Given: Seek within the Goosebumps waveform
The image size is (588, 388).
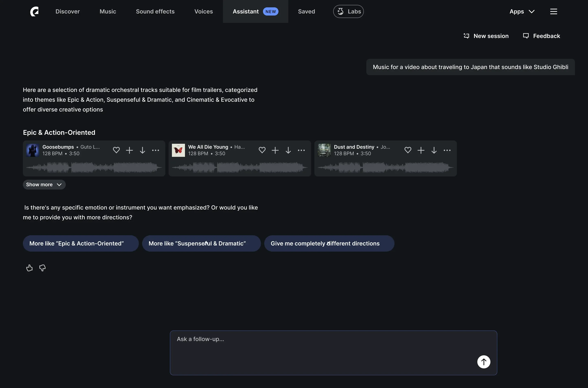Looking at the screenshot, I should tap(94, 167).
